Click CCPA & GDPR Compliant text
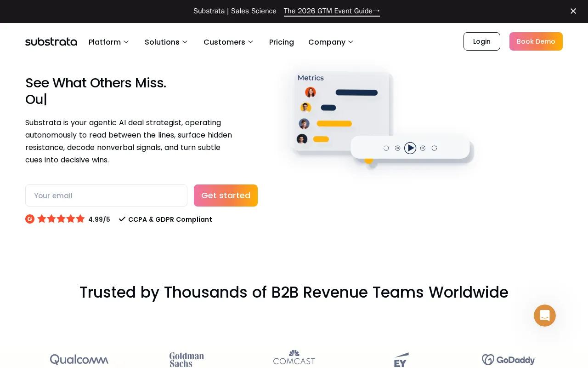The height and width of the screenshot is (368, 588). click(170, 219)
